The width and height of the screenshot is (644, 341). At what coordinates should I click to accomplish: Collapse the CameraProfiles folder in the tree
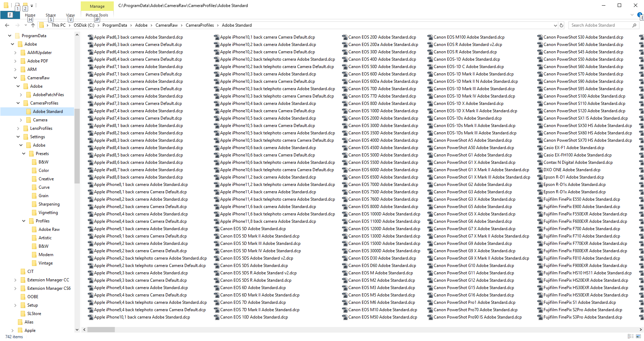point(18,103)
